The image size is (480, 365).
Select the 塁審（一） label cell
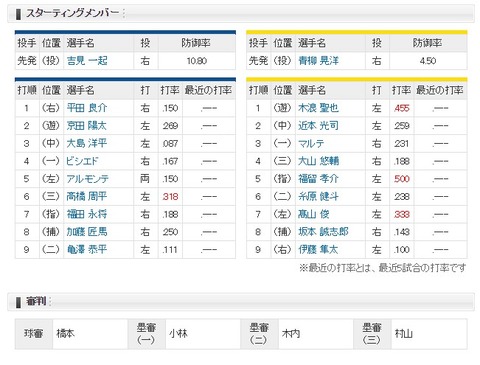[146, 334]
